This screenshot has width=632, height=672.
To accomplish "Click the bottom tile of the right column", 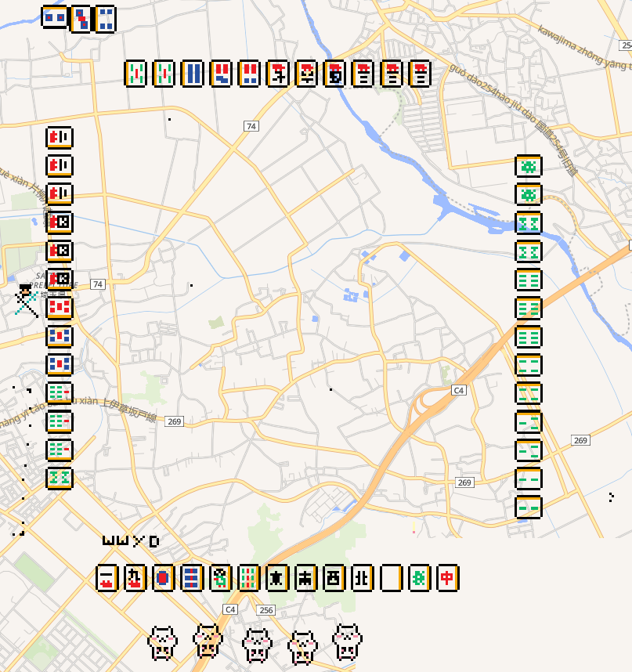I will tap(529, 507).
